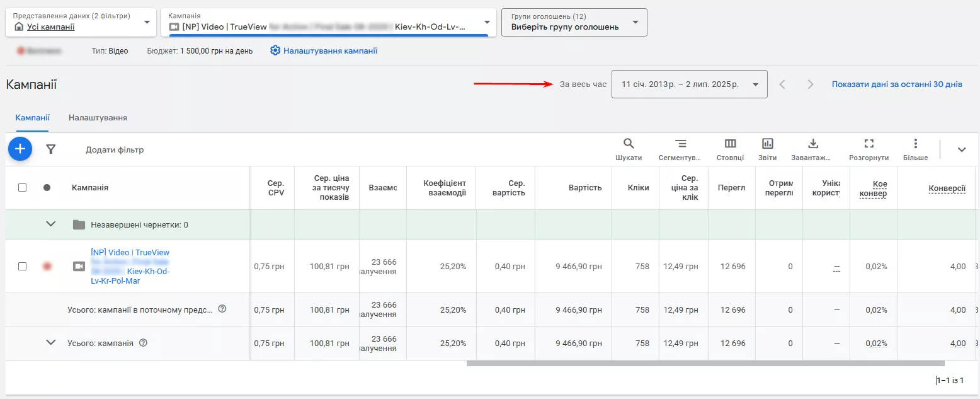
Task: Open the Стовпці columns icon
Action: pos(730,143)
